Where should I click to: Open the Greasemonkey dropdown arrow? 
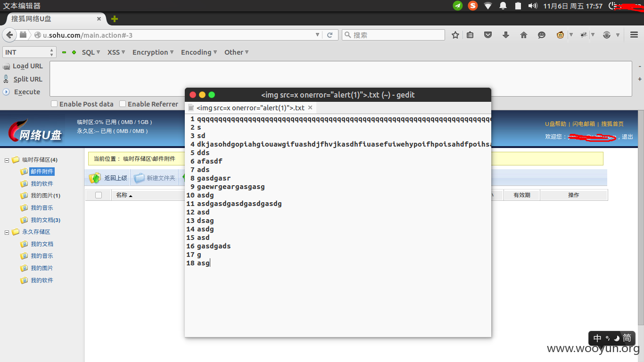(571, 35)
